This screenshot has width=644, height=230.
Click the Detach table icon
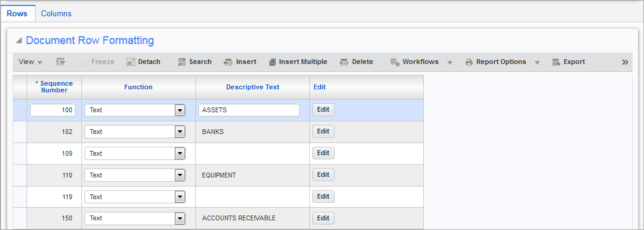(131, 62)
